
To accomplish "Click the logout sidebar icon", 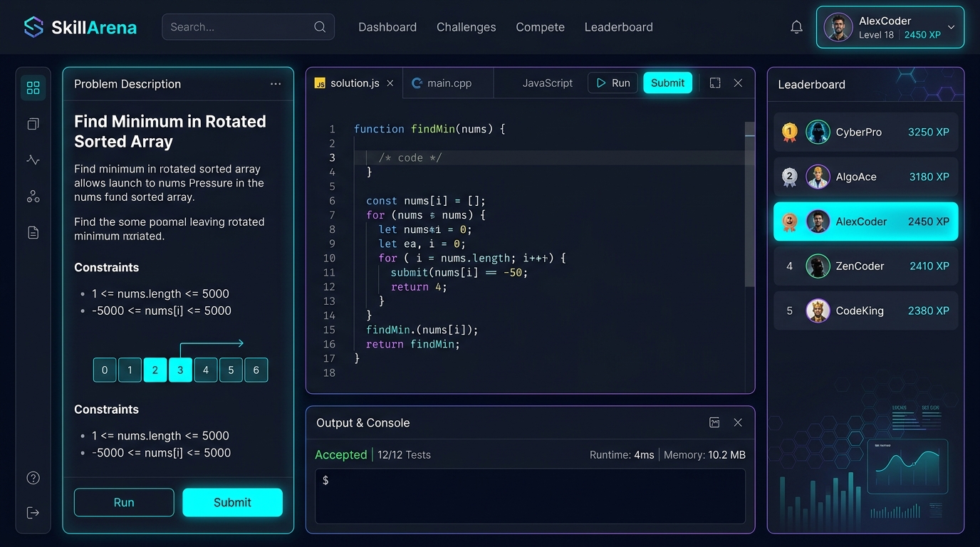I will pyautogui.click(x=33, y=513).
